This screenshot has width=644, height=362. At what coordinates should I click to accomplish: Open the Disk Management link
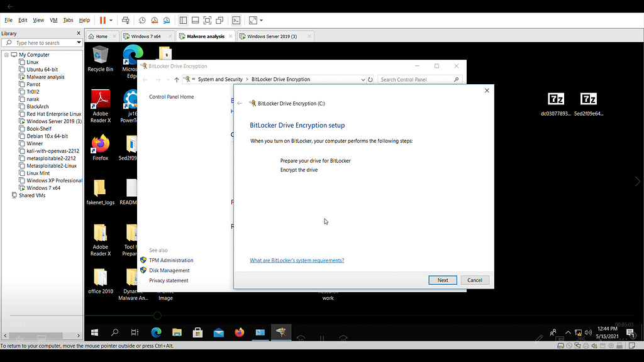click(169, 270)
